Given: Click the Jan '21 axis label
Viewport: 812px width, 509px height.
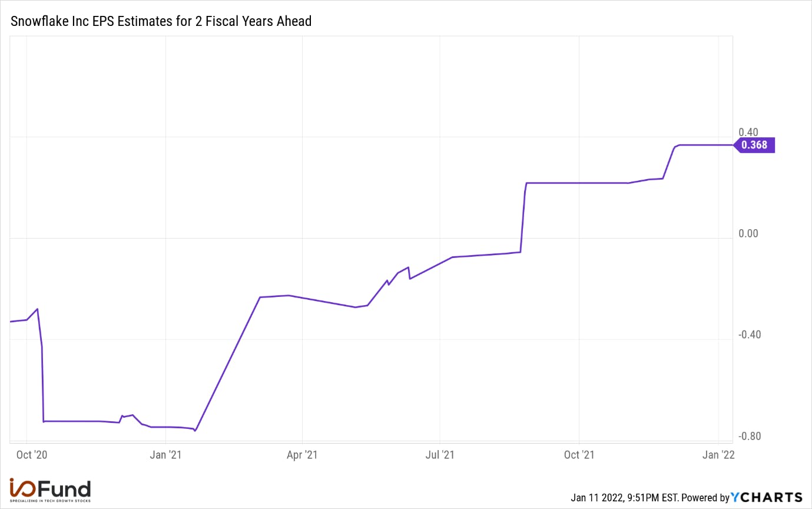Looking at the screenshot, I should [166, 455].
